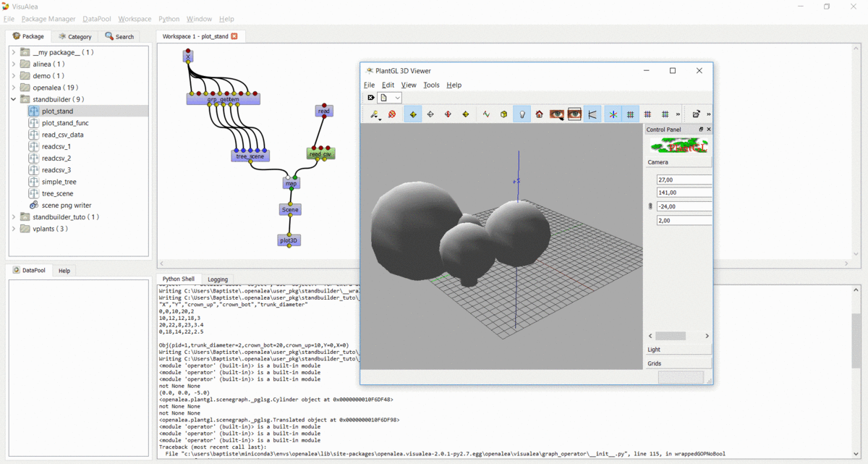Collapse the standbuilder package tree

14,99
